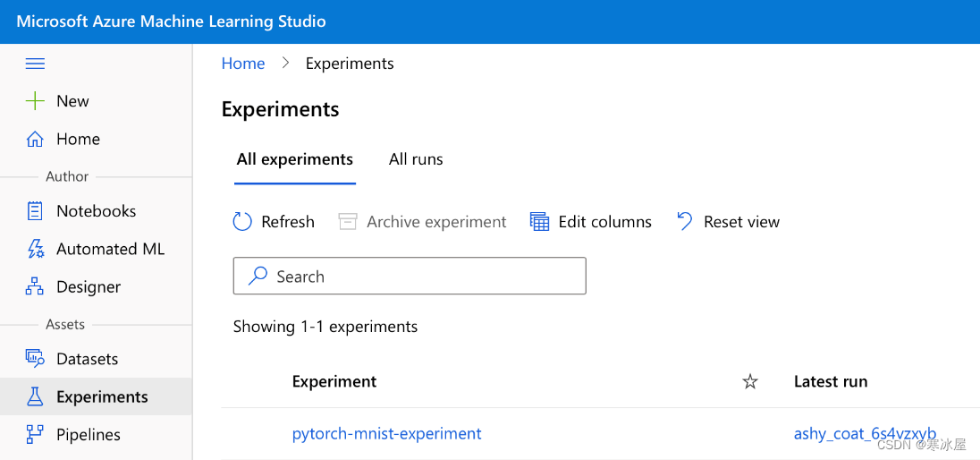Image resolution: width=980 pixels, height=460 pixels.
Task: Open Pipelines via its sidebar icon
Action: 35,434
